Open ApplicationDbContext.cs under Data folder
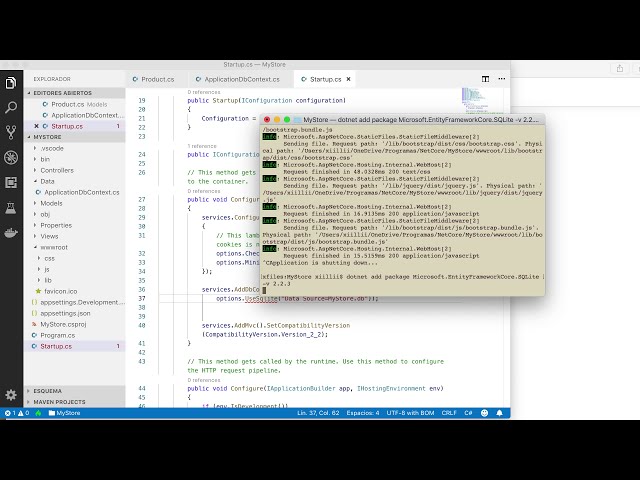Screen dimensions: 640x480 point(75,192)
